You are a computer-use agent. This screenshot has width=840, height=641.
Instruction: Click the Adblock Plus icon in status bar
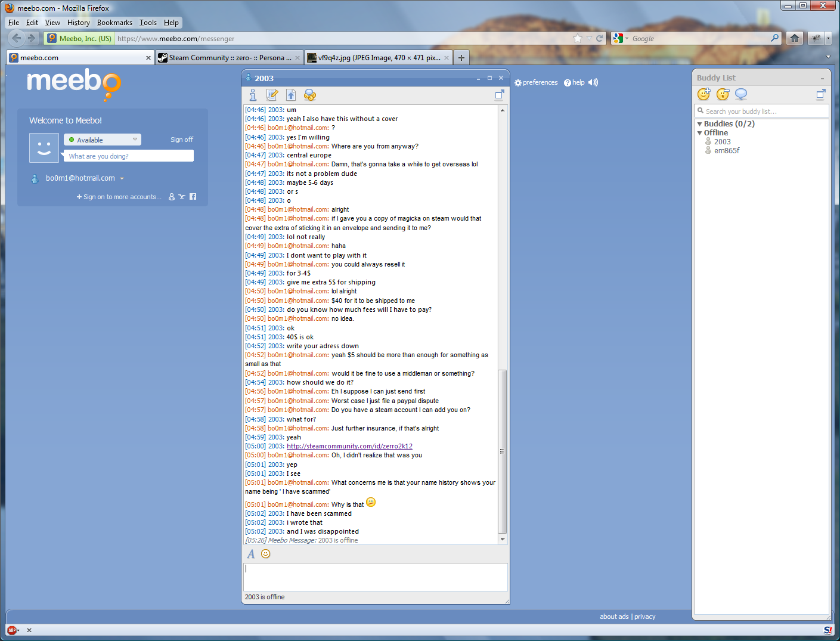(x=11, y=630)
